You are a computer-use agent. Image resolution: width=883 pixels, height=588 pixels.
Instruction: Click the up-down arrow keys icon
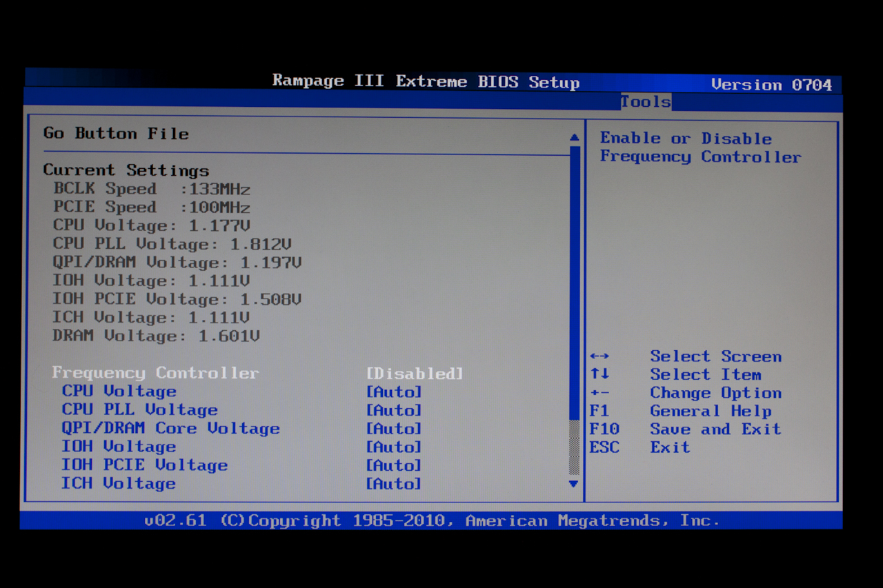click(599, 374)
